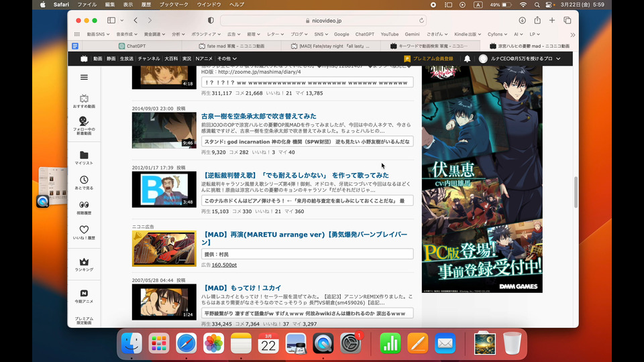Show Safari tab overview
The height and width of the screenshot is (362, 644).
[x=568, y=20]
